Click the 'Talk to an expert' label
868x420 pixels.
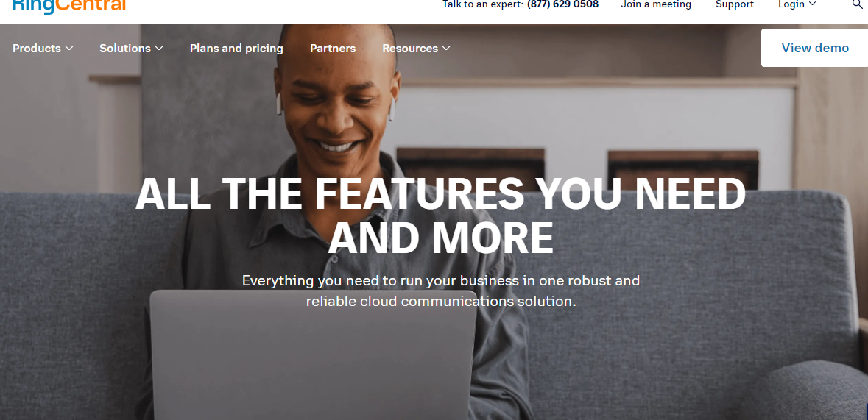click(x=483, y=4)
